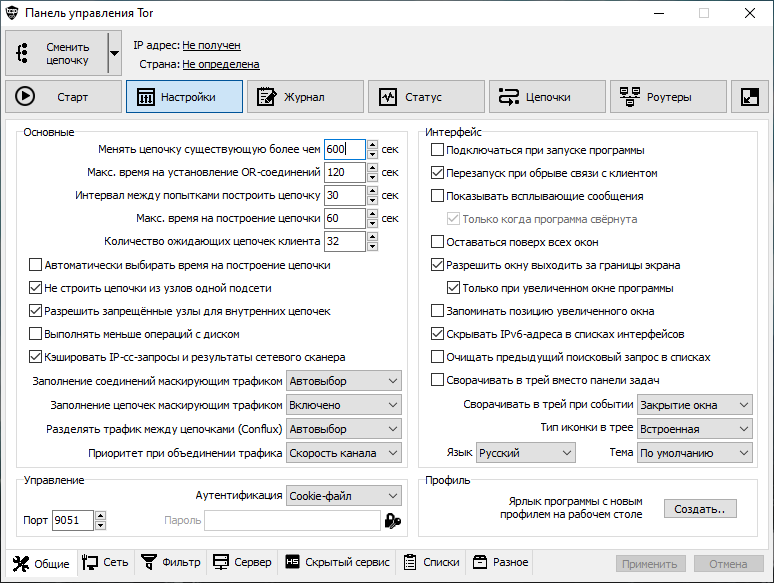
Task: Switch to the Сеть settings tab
Action: [x=105, y=562]
